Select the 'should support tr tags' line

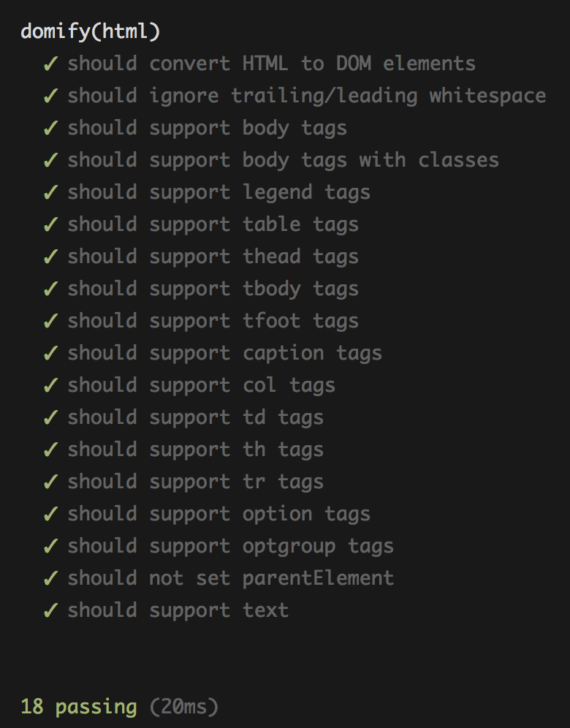(195, 482)
